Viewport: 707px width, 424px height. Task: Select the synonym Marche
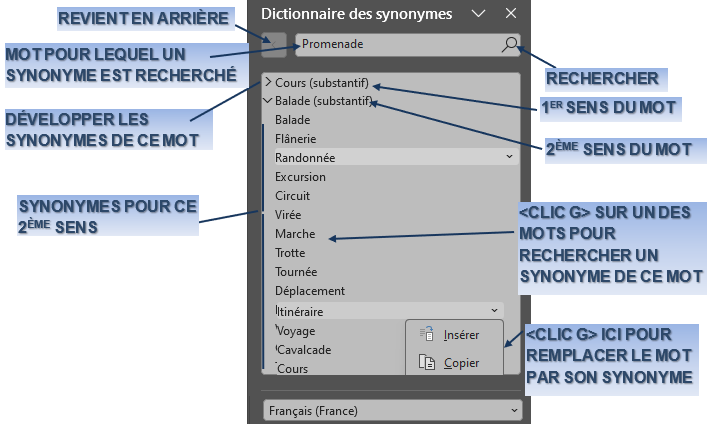295,234
